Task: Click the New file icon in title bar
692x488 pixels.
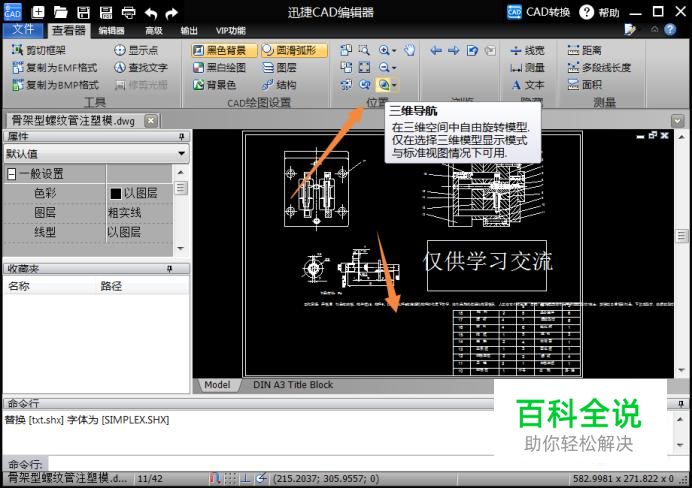Action: (38, 12)
